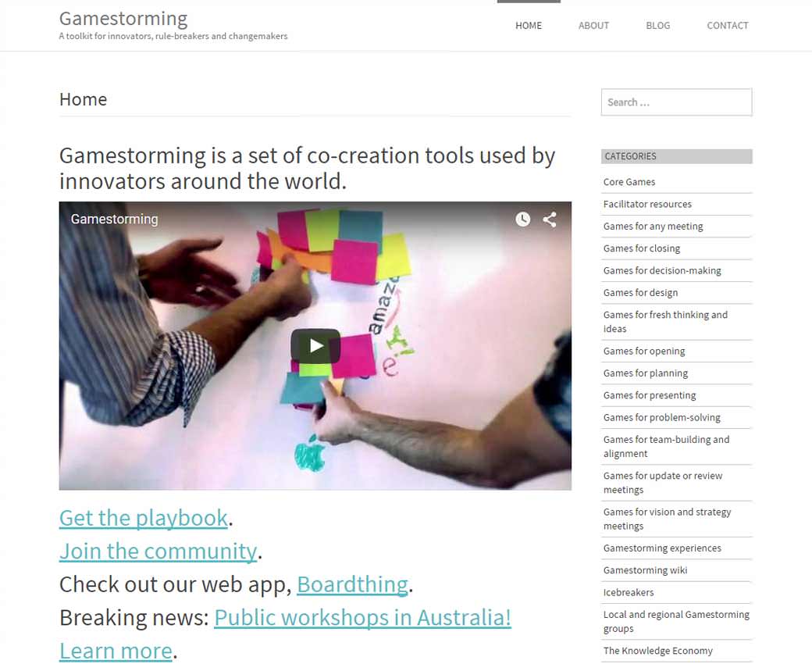The image size is (812, 664).
Task: Open the Blog menu item
Action: tap(657, 25)
